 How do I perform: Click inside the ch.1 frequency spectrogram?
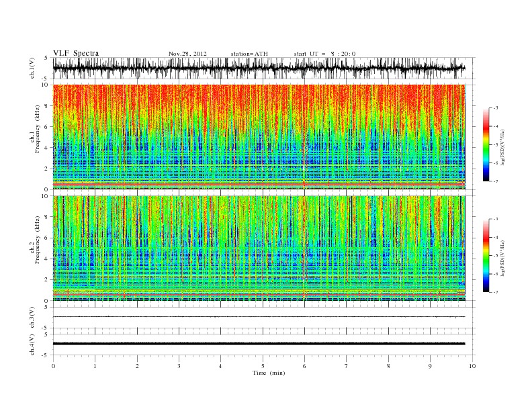click(x=259, y=137)
